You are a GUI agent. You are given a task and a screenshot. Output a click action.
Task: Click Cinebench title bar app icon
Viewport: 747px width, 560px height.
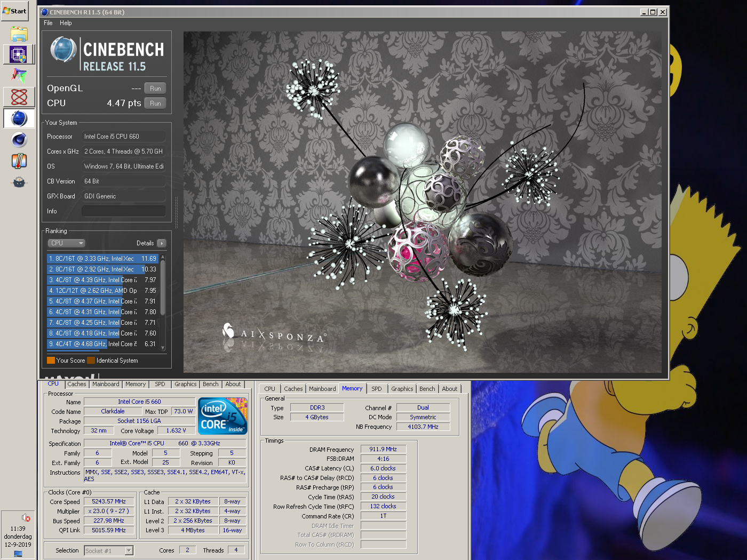click(45, 12)
